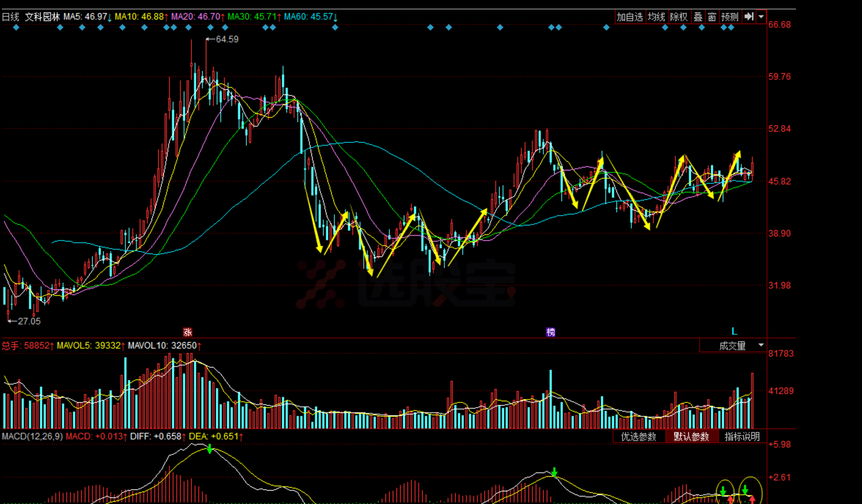The height and width of the screenshot is (504, 862).
Task: Click the 预测 forecast button
Action: tap(730, 17)
